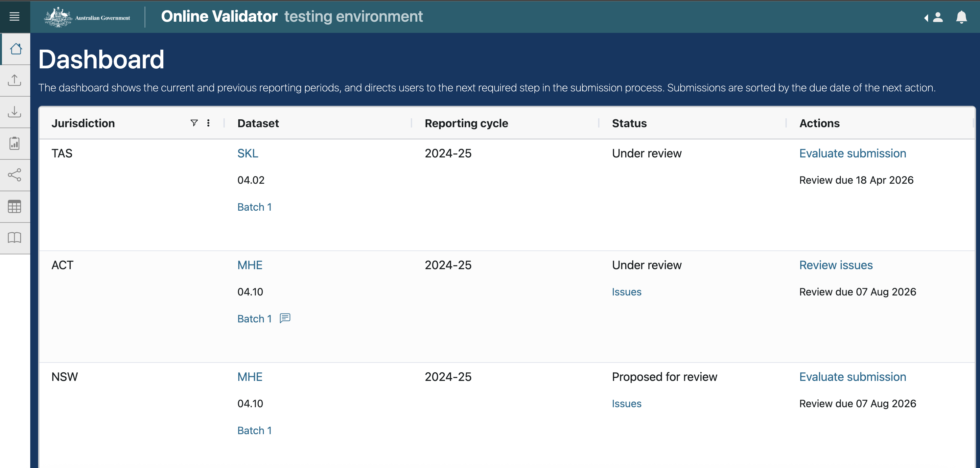This screenshot has width=980, height=468.
Task: Open Issues link in NSW row
Action: click(x=626, y=404)
